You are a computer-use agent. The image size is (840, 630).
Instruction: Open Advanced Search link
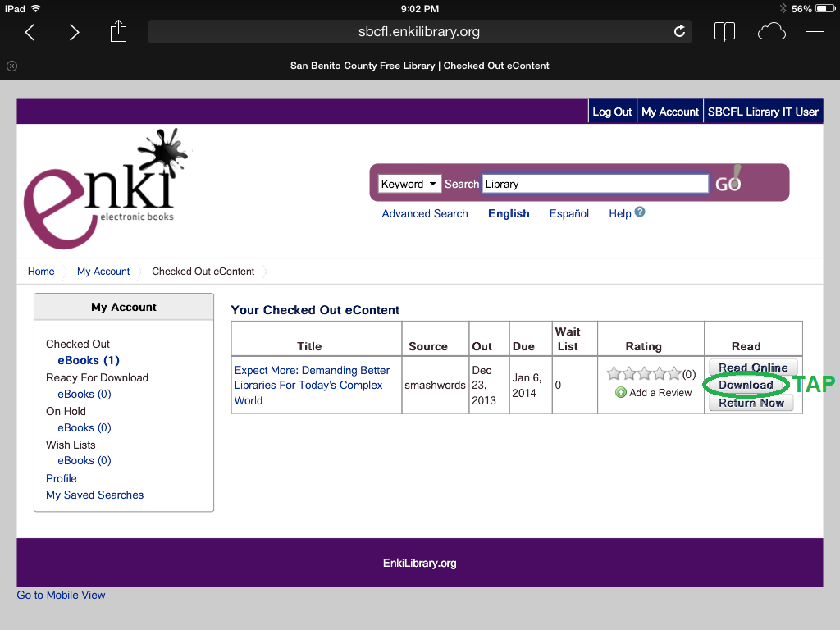point(425,214)
